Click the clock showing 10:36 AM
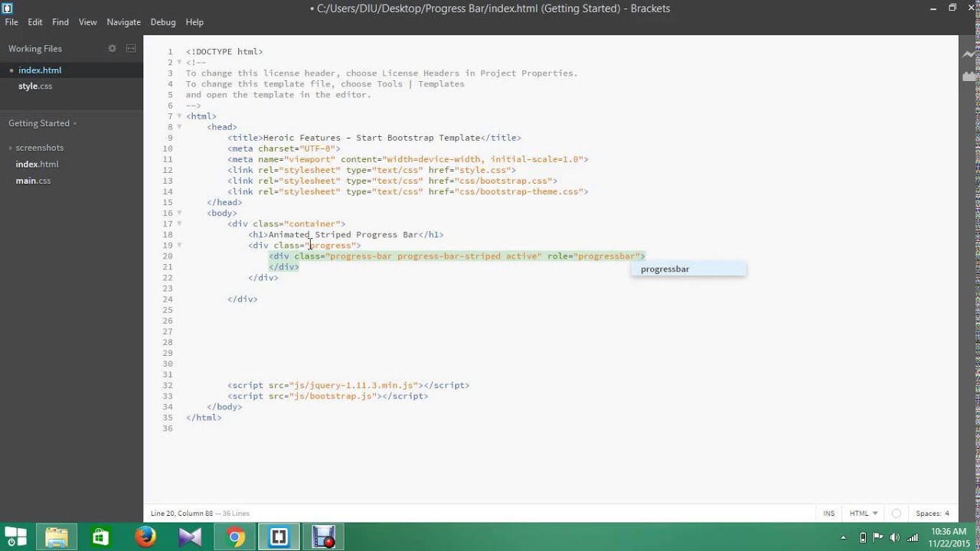 (x=948, y=531)
